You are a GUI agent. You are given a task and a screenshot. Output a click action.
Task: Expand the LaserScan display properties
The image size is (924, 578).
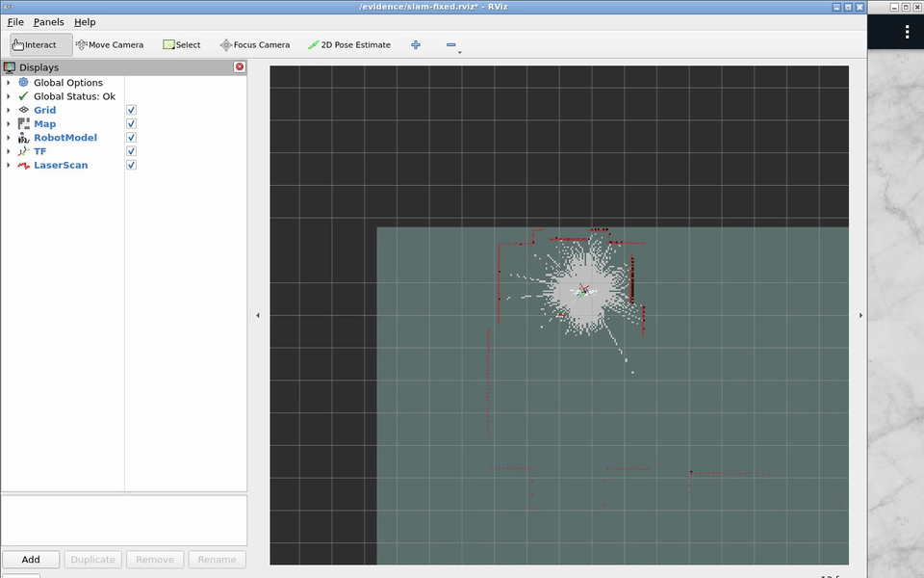coord(9,165)
